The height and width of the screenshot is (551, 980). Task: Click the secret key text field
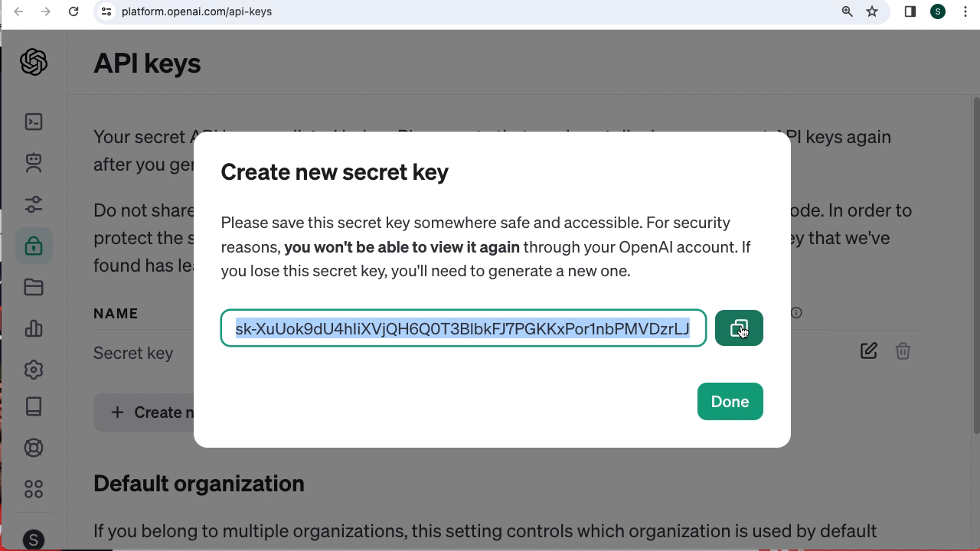tap(462, 328)
